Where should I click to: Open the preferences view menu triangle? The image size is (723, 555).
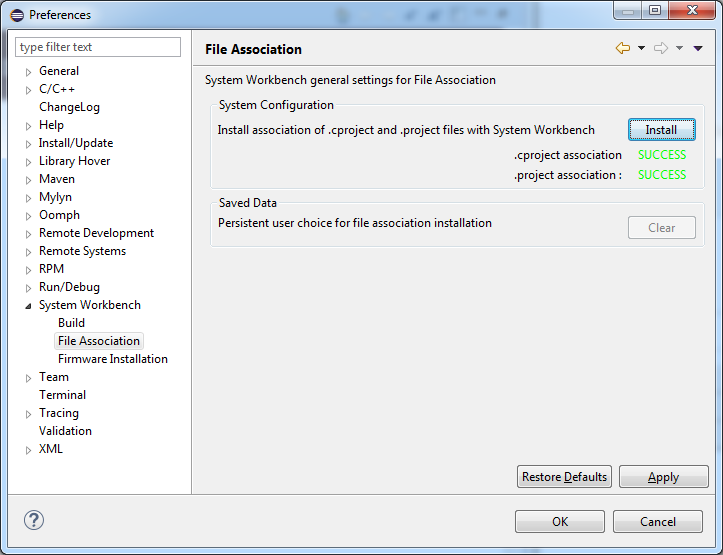[698, 48]
